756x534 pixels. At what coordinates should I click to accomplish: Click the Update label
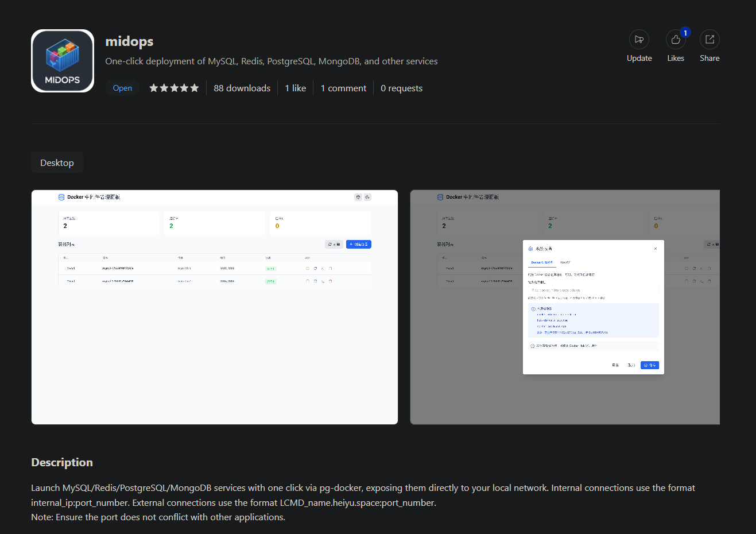(639, 58)
